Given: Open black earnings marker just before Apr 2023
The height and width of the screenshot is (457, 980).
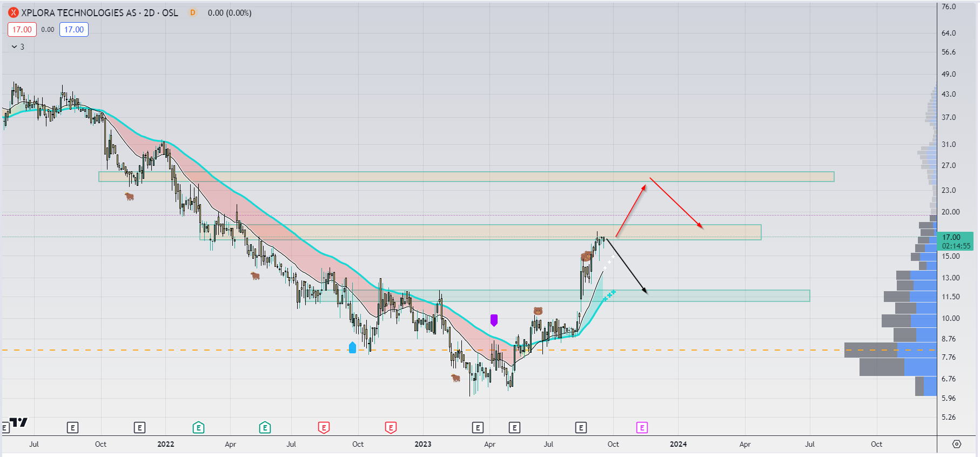Looking at the screenshot, I should point(478,428).
